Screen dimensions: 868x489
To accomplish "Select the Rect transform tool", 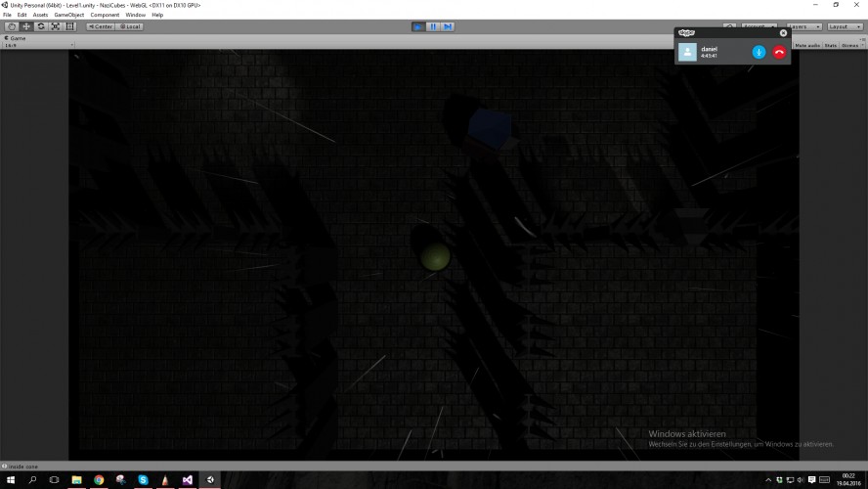I will click(x=69, y=26).
